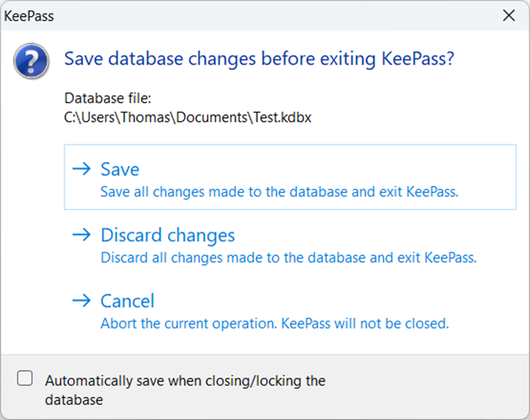Close the KeePass dialog with X
Viewport: 530px width, 420px height.
coord(509,15)
